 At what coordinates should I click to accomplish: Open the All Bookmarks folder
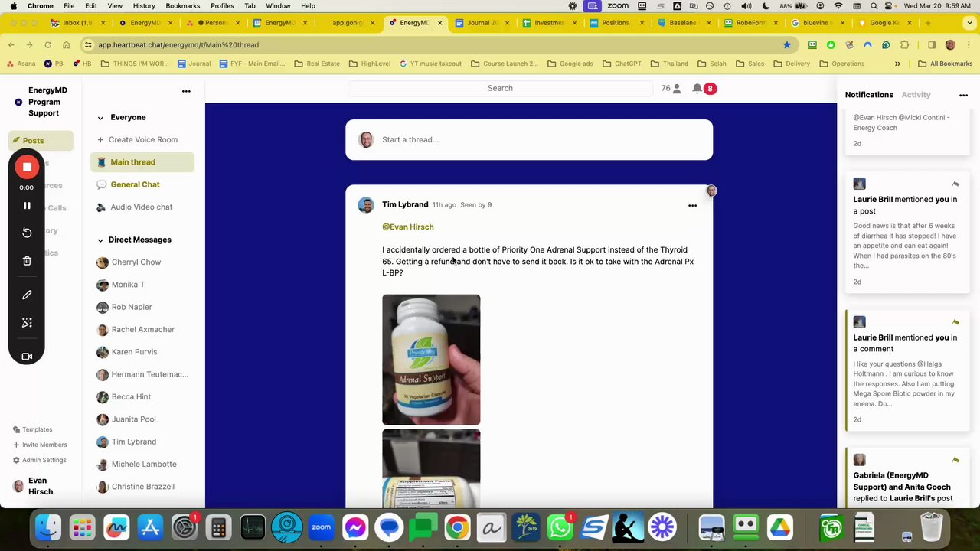pos(946,64)
